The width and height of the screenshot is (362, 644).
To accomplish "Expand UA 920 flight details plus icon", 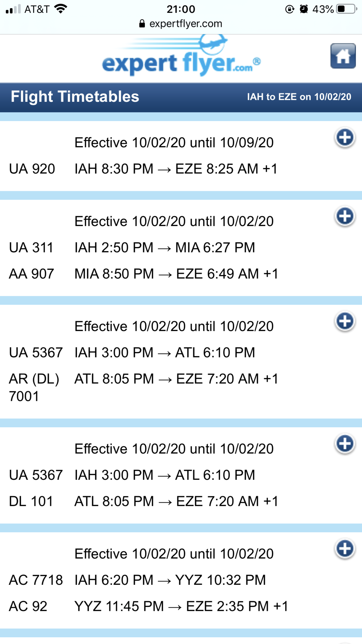I will coord(345,138).
